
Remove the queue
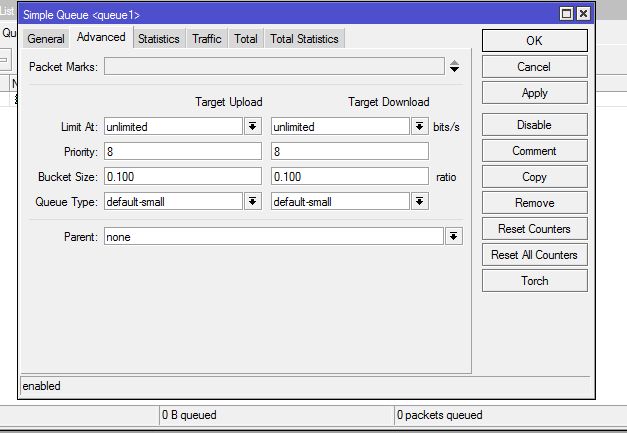coord(535,203)
